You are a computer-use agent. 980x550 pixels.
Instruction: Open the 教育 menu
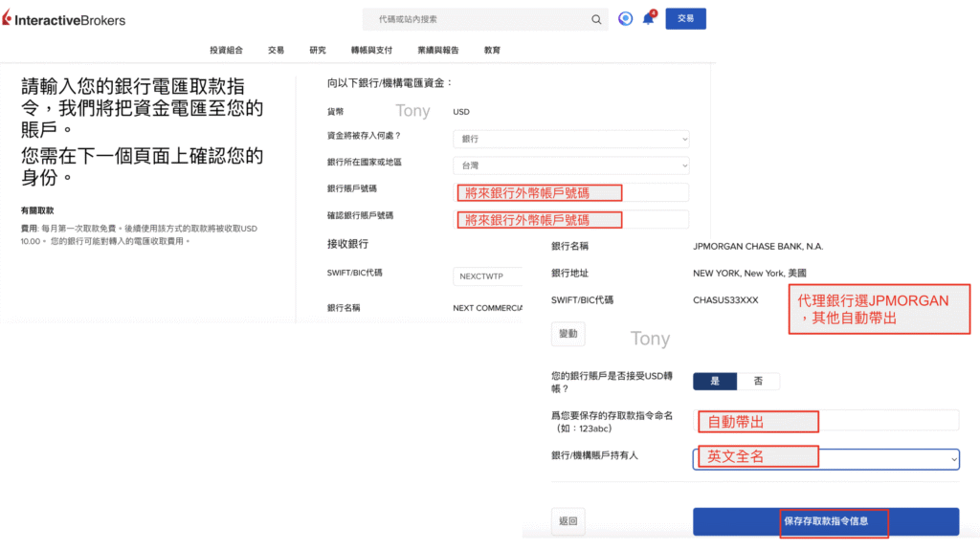point(492,51)
